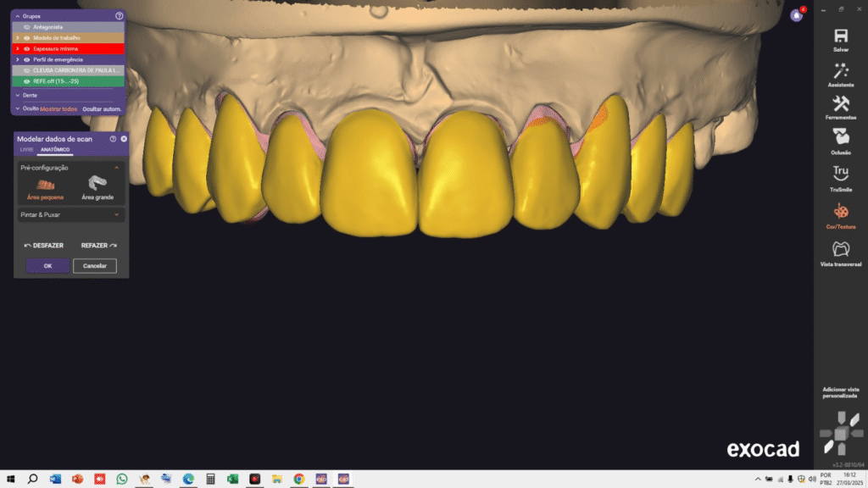This screenshot has height=488, width=868.
Task: Toggle visibility of Perfil de emergência
Action: pos(27,59)
